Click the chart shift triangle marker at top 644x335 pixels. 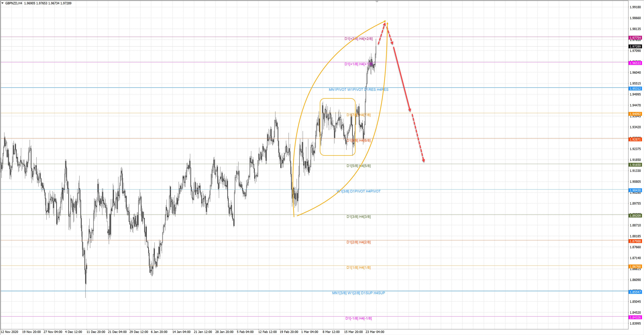[377, 2]
